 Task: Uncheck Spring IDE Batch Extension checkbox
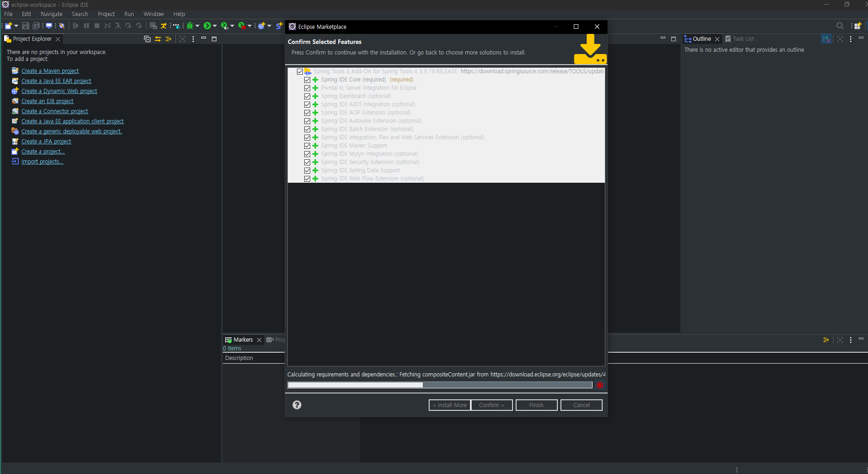[307, 129]
